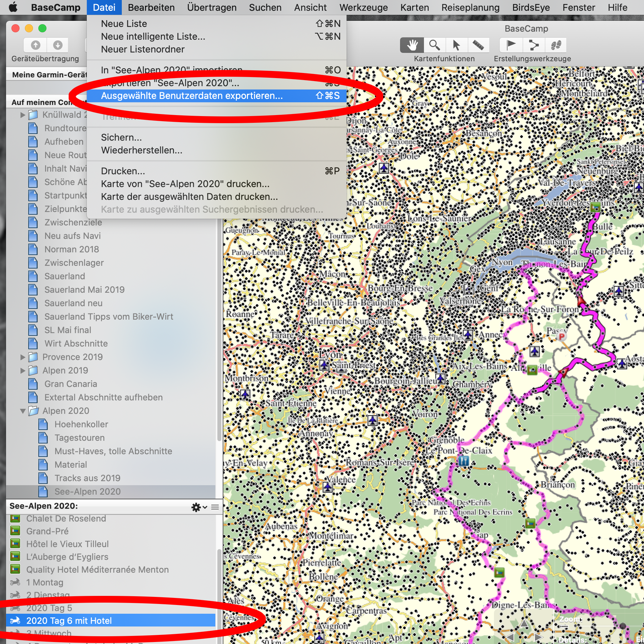Open the Werkzeuge menu in menu bar

[x=363, y=7]
